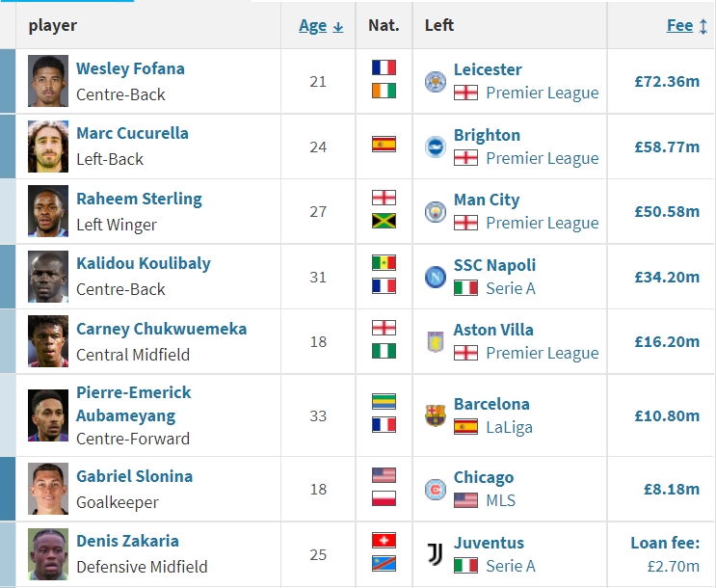Viewport: 716px width, 588px height.
Task: Click the Leicester club crest icon
Action: pyautogui.click(x=436, y=82)
